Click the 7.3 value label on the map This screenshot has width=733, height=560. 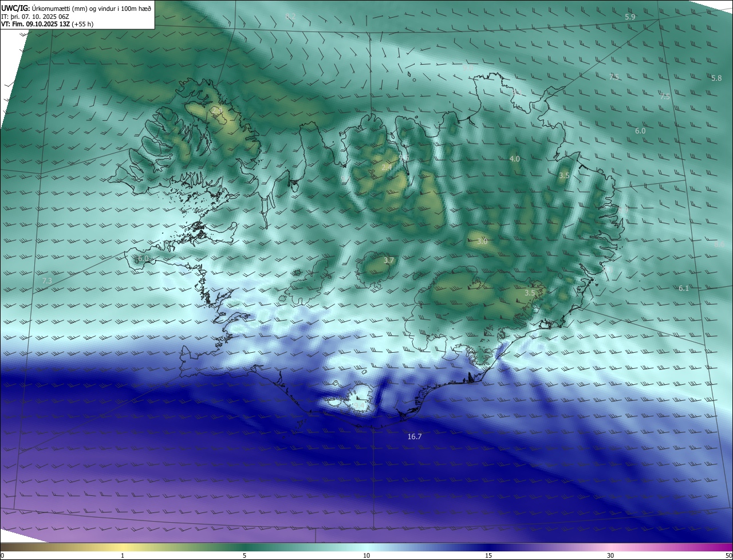(x=47, y=281)
